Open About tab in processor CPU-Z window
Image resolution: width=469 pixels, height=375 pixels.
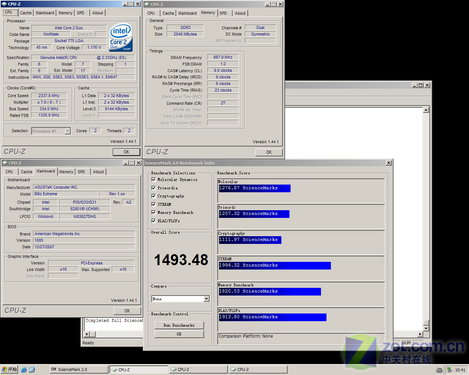[98, 13]
